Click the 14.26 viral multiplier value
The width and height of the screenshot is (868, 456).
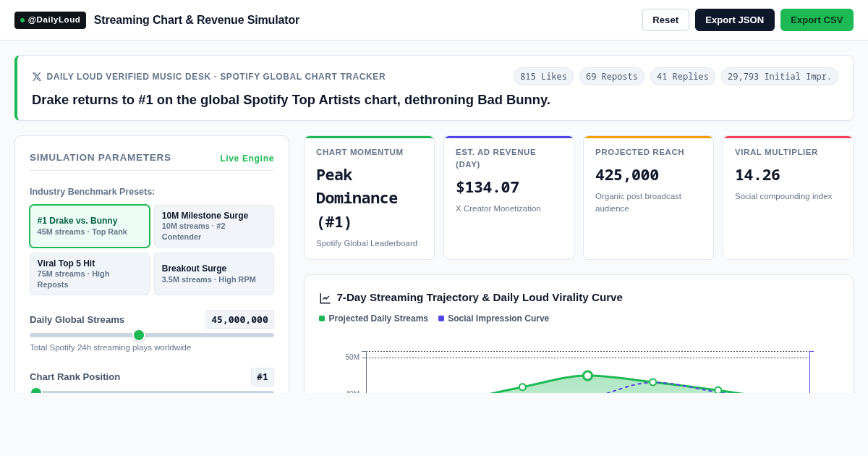coord(757,175)
